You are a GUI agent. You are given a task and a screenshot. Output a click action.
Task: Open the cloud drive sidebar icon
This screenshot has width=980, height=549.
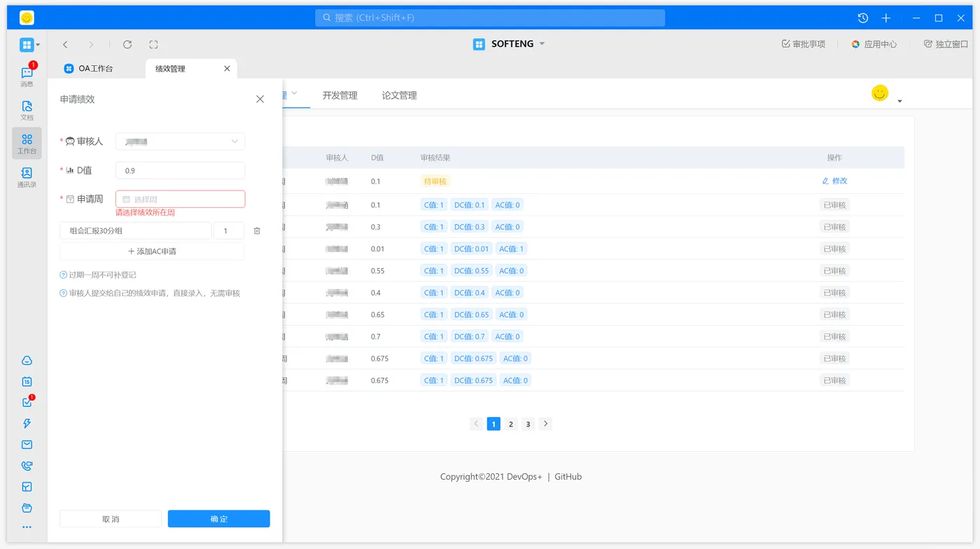(27, 361)
